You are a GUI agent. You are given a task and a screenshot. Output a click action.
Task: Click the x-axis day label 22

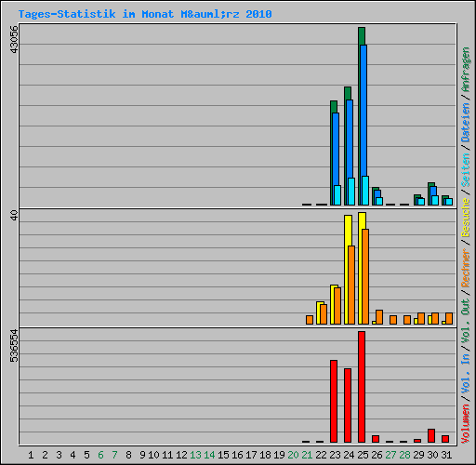pos(321,455)
